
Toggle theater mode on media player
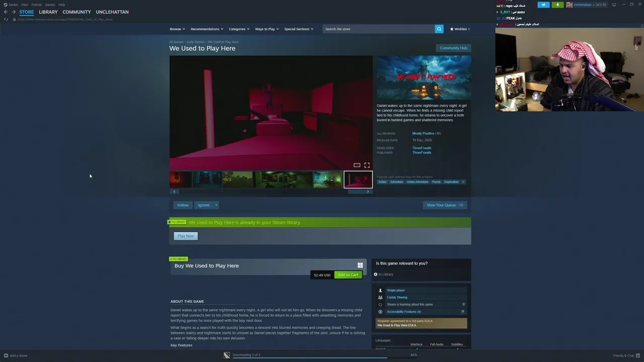(357, 165)
